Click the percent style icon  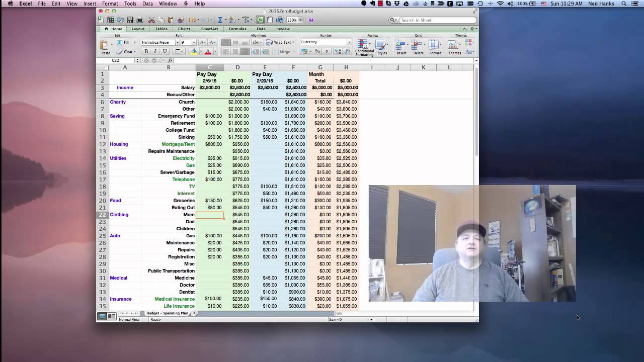click(317, 51)
